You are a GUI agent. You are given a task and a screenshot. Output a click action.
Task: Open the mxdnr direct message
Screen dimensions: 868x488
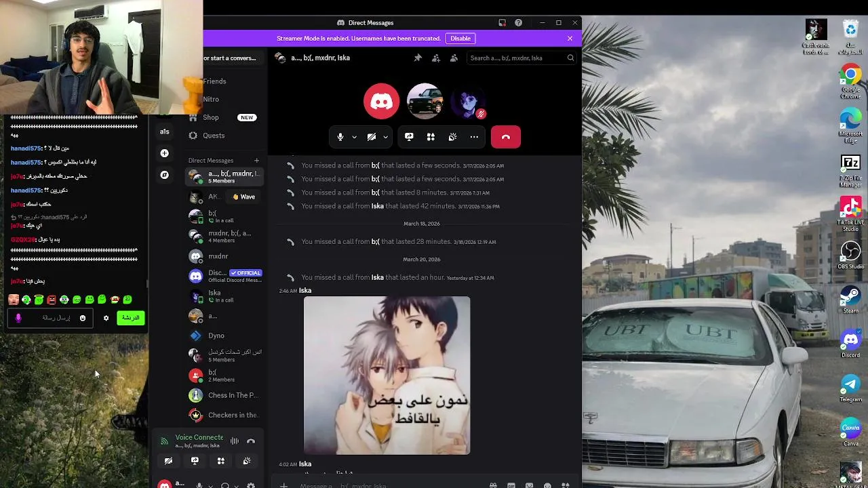coord(224,256)
